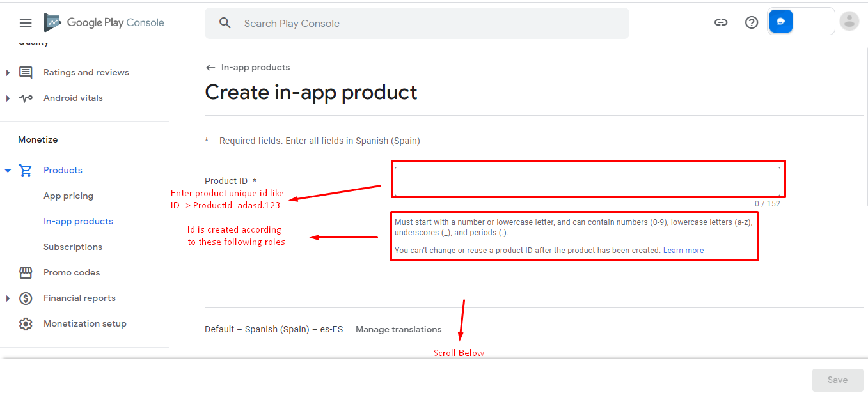Select Subscriptions in the sidebar
The image size is (868, 402).
73,247
